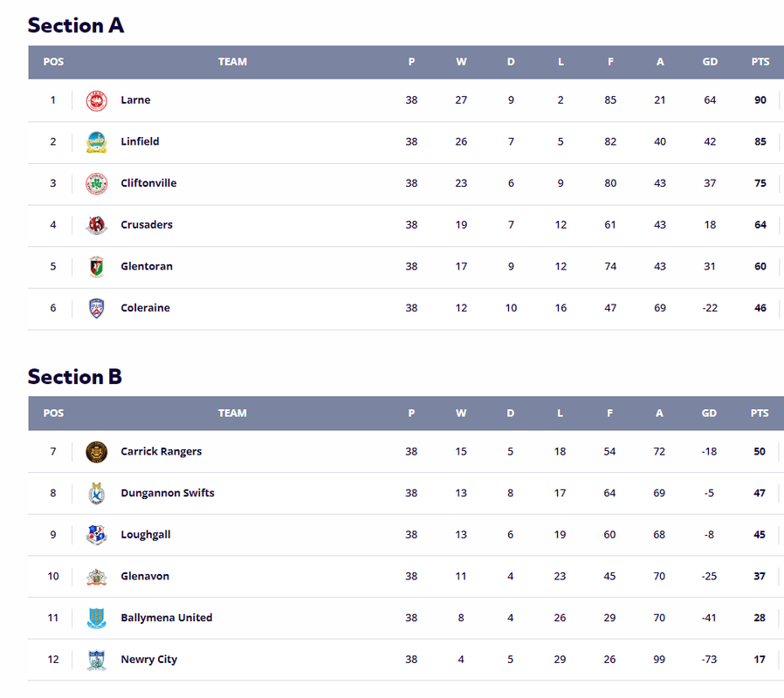Image resolution: width=784 pixels, height=698 pixels.
Task: Open the Larne team name link
Action: tap(135, 100)
